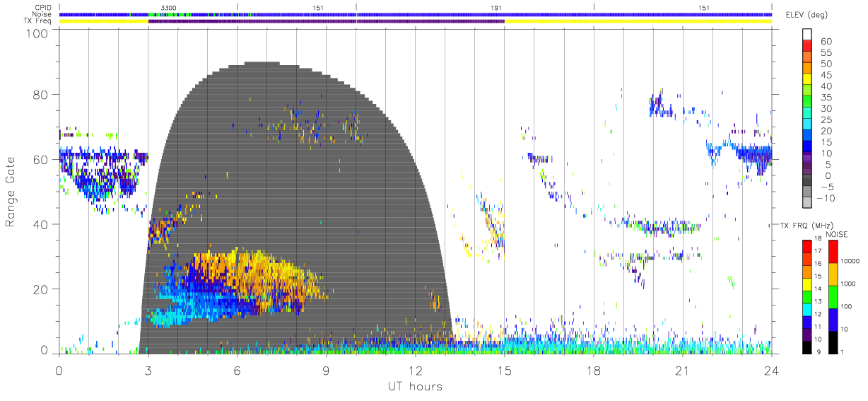Screen dimensions: 868x401
Task: Click the 3 tick label on UT axis
Action: coord(148,370)
